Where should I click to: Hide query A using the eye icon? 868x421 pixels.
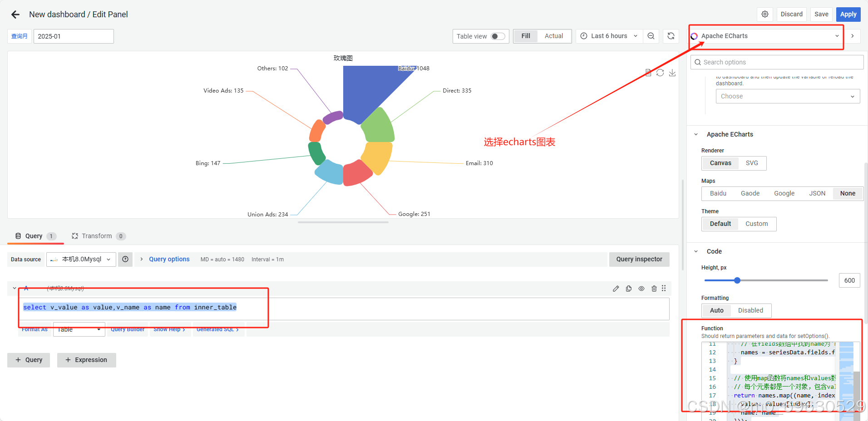641,289
